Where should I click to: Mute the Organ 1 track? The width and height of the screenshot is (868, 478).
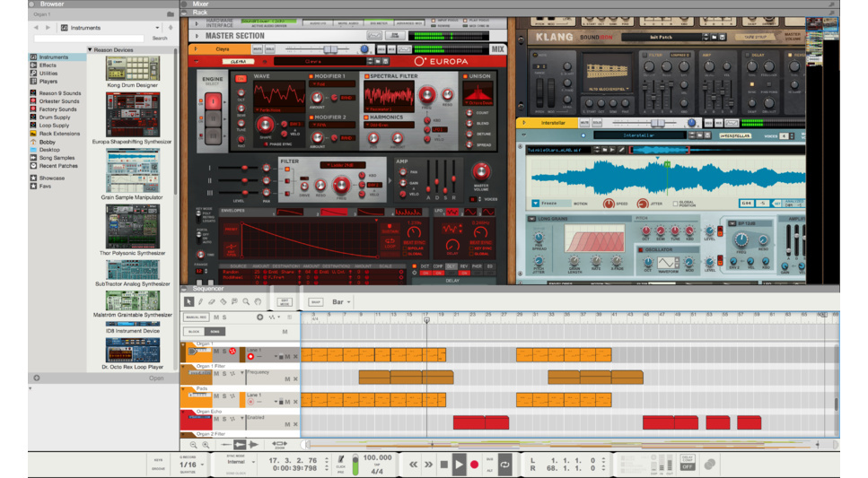coord(216,352)
